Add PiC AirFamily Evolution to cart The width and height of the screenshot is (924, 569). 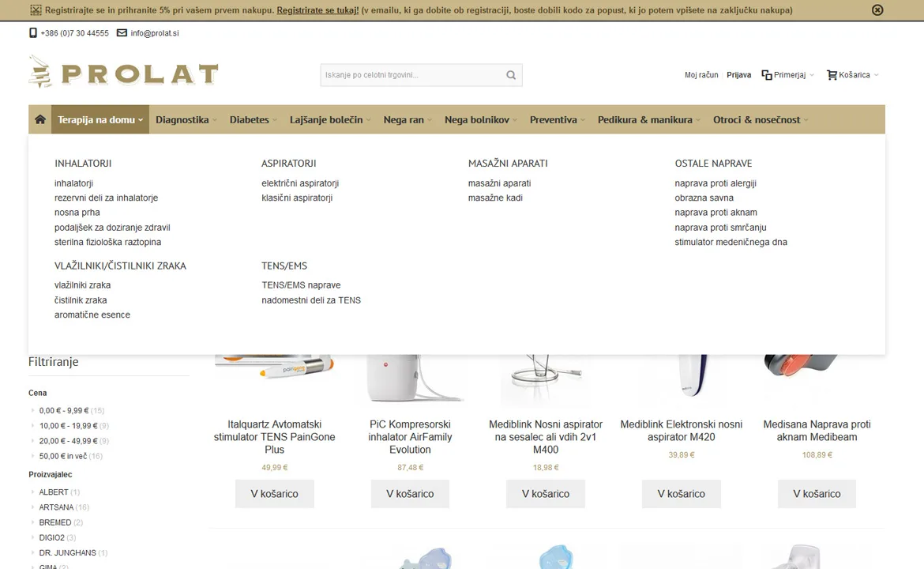pos(410,494)
